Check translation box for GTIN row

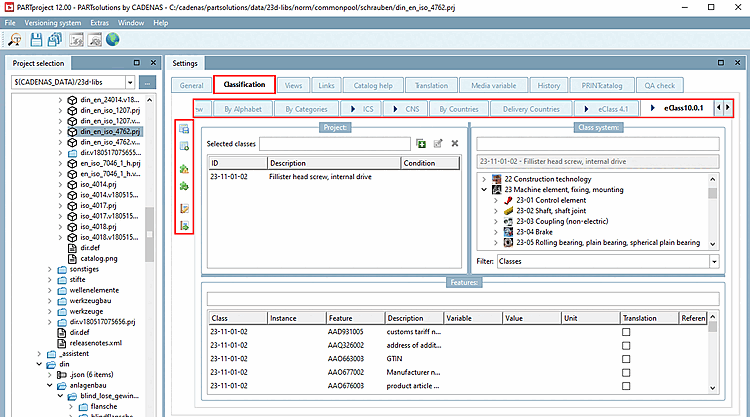[626, 359]
